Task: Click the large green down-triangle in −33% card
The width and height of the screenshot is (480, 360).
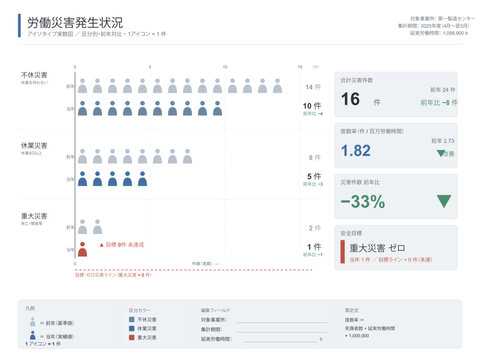Action: [x=444, y=201]
